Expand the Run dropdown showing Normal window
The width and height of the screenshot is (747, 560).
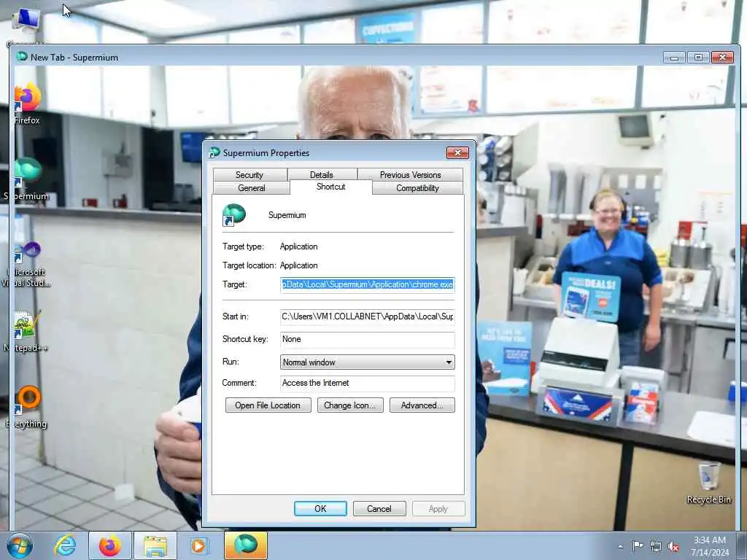pyautogui.click(x=368, y=362)
